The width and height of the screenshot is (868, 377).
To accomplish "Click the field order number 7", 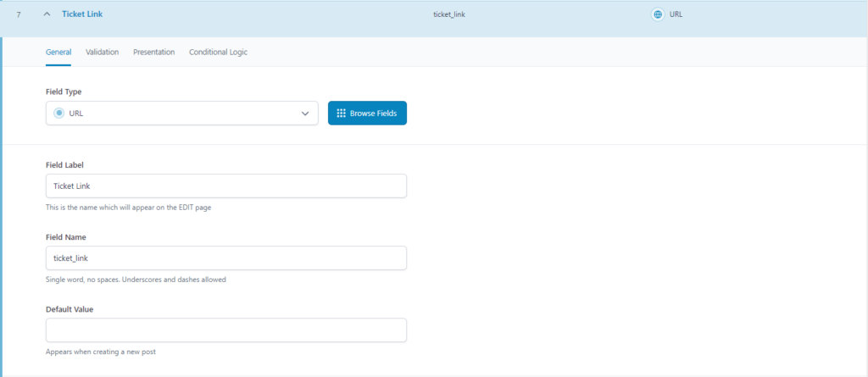I will pos(19,15).
